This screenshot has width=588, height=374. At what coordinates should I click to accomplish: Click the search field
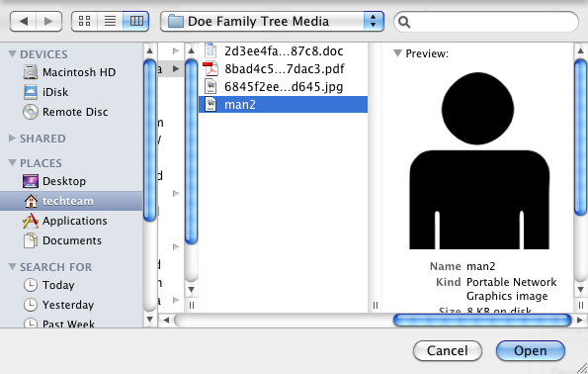pos(486,22)
